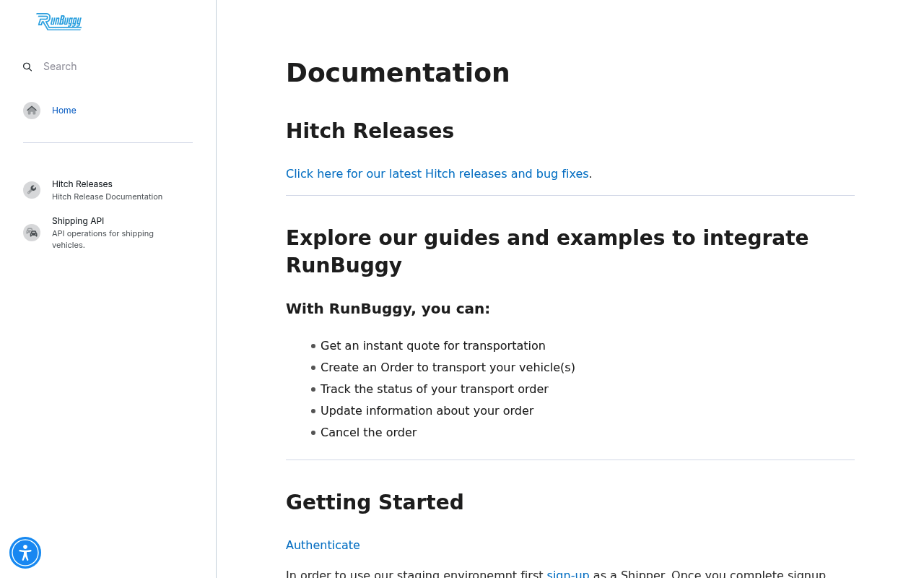Follow the sign-up link
Image resolution: width=924 pixels, height=578 pixels.
coord(568,574)
